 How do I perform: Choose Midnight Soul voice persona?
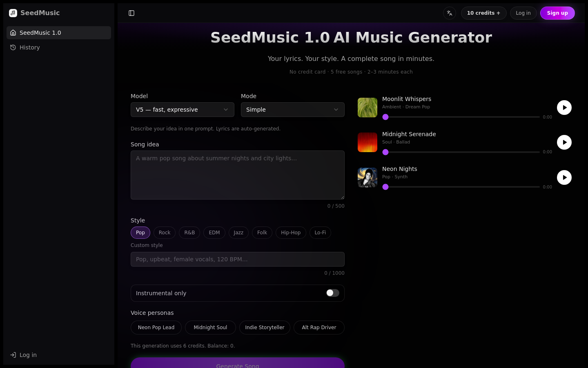pyautogui.click(x=210, y=328)
